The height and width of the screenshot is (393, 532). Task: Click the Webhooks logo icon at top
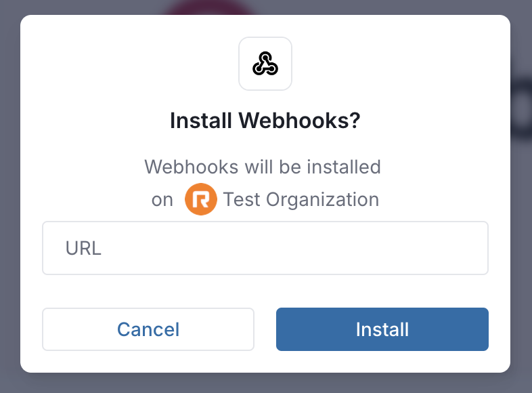pos(265,64)
